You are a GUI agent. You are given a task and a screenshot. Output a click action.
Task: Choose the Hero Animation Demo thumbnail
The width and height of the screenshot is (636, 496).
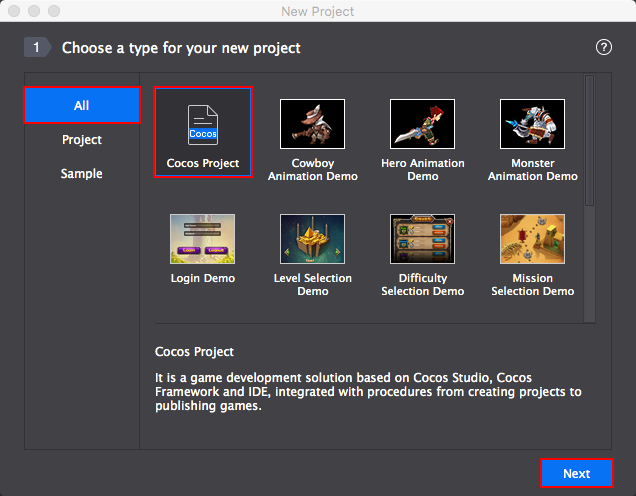click(x=422, y=124)
